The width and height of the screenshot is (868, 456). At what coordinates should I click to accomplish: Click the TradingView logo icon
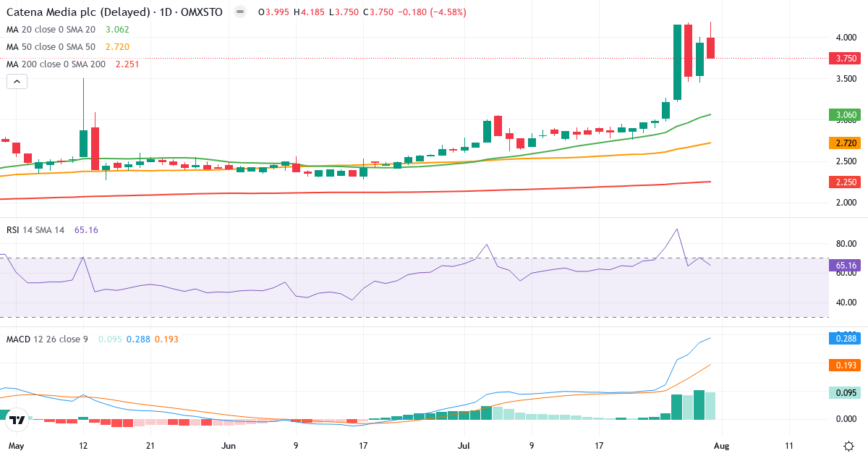click(x=18, y=419)
